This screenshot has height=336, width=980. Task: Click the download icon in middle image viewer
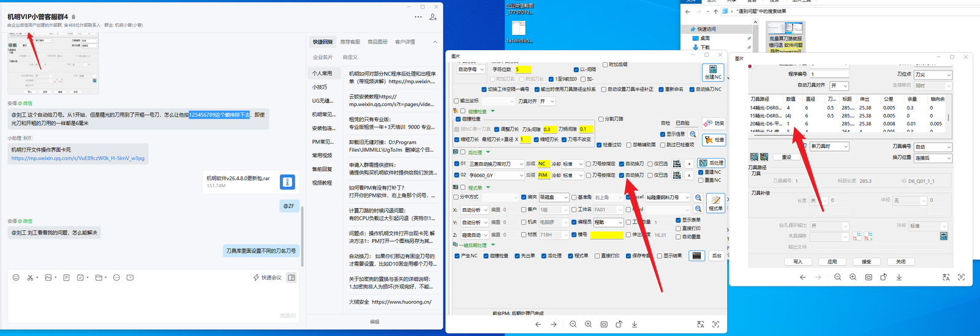click(635, 324)
